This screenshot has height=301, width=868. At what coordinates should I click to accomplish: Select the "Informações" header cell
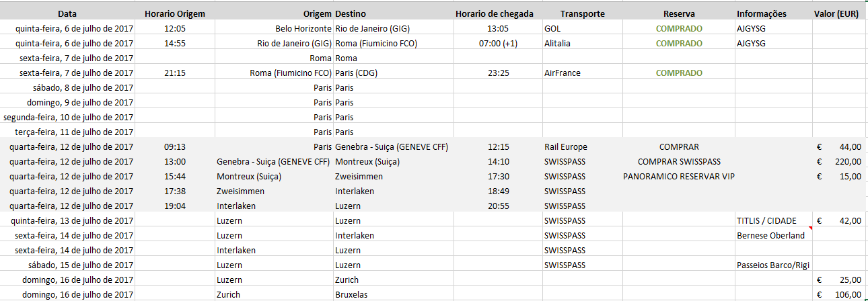[762, 13]
